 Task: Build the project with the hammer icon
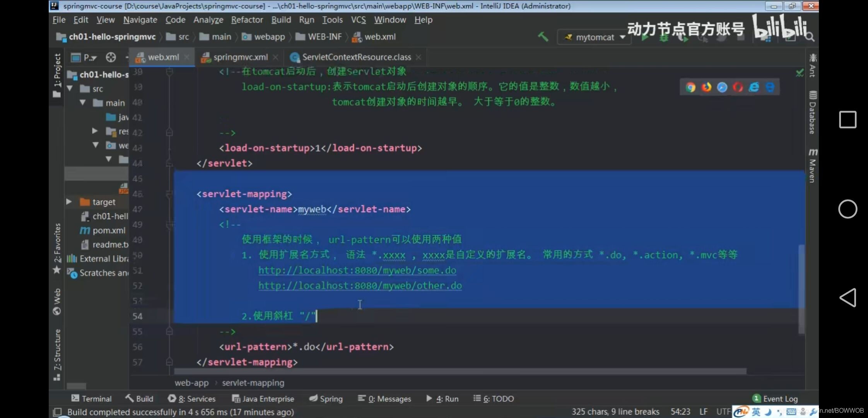point(543,36)
